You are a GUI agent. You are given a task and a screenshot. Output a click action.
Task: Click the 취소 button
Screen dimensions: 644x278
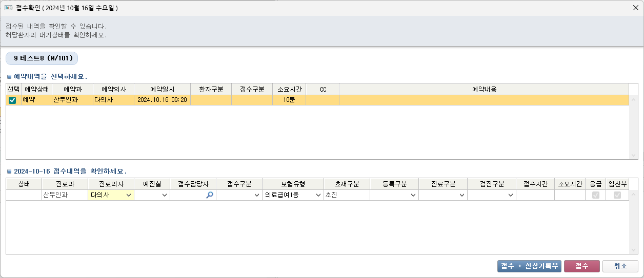620,266
